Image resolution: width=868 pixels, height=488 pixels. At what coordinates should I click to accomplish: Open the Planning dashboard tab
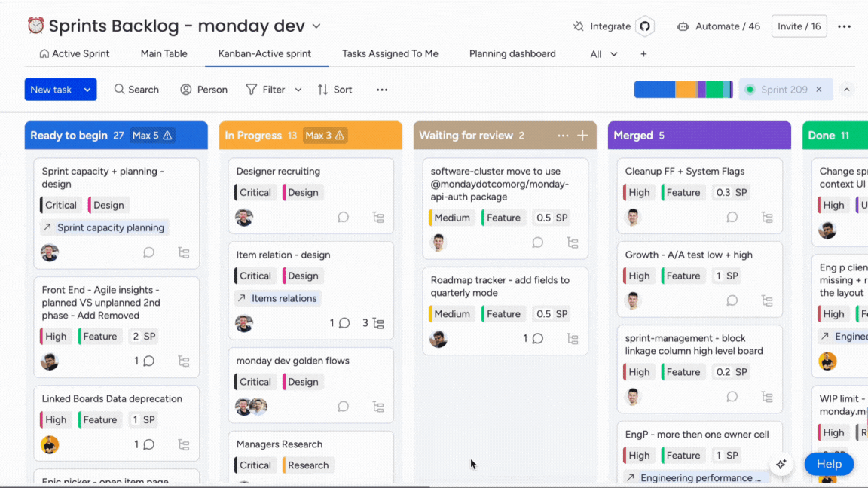click(512, 53)
